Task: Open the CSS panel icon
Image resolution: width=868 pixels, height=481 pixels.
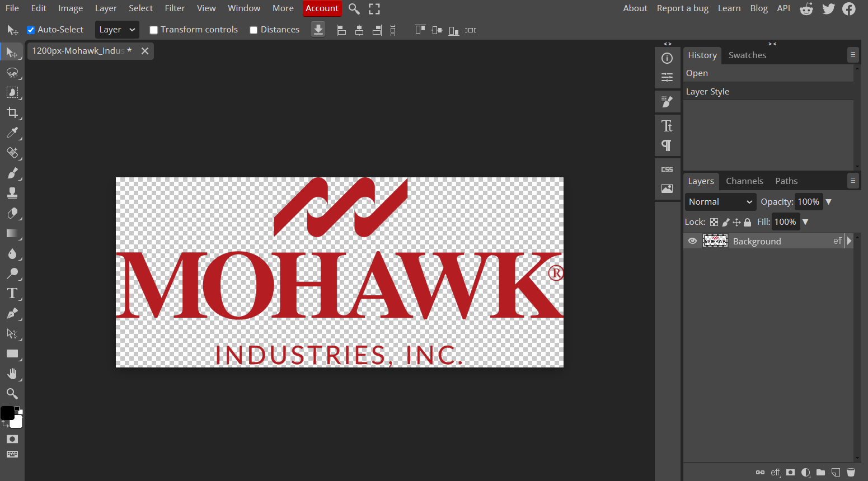Action: [667, 169]
